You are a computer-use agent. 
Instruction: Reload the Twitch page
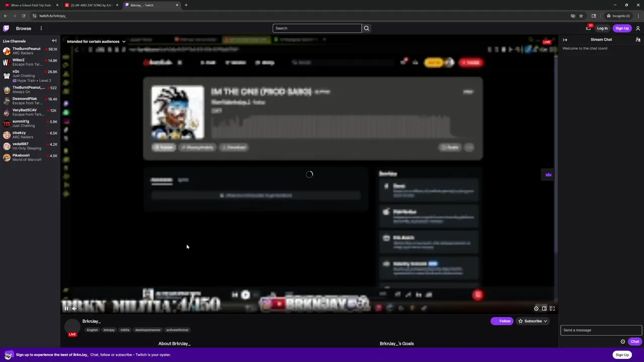[23, 16]
